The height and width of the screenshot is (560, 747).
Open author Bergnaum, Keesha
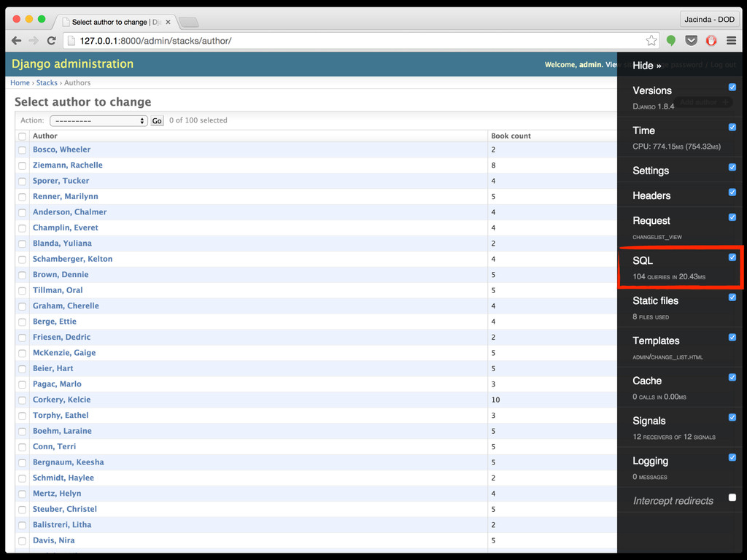[68, 462]
